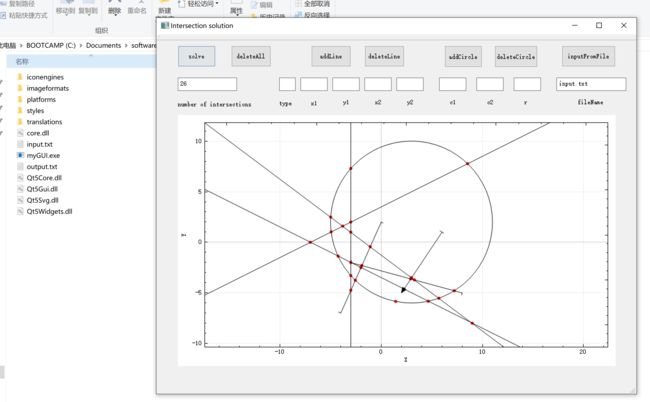This screenshot has width=650, height=402.
Task: Open the Easy access (轻松访问) dropdown
Action: (x=199, y=4)
